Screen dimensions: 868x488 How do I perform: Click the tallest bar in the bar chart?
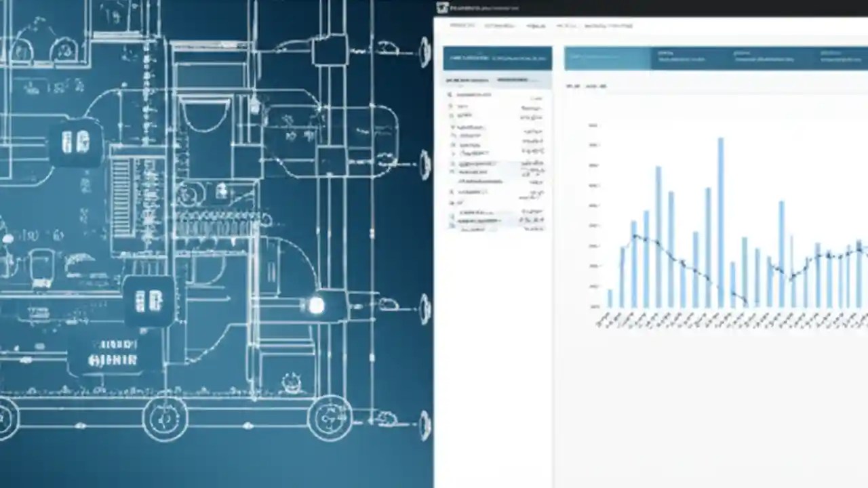[720, 224]
